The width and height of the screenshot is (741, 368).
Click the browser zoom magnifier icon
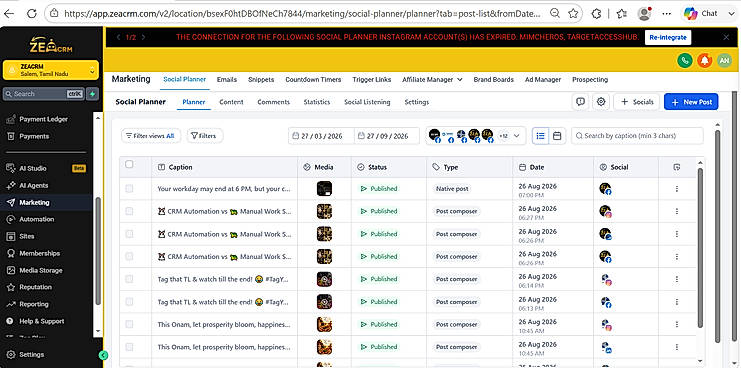[x=556, y=14]
